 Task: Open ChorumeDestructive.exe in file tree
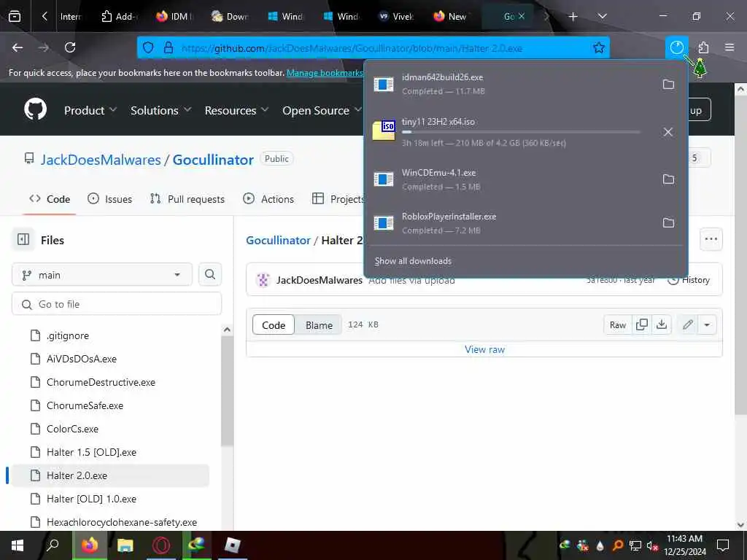pos(101,382)
